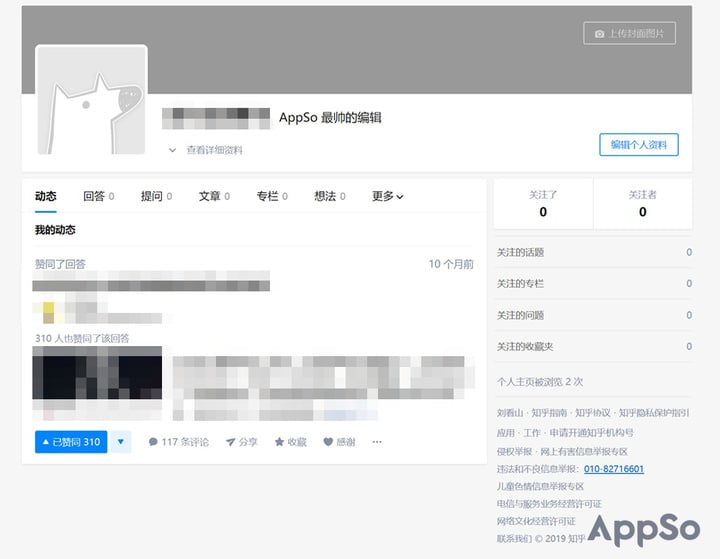This screenshot has height=559, width=720.
Task: Click the 应用 footer link
Action: [506, 433]
